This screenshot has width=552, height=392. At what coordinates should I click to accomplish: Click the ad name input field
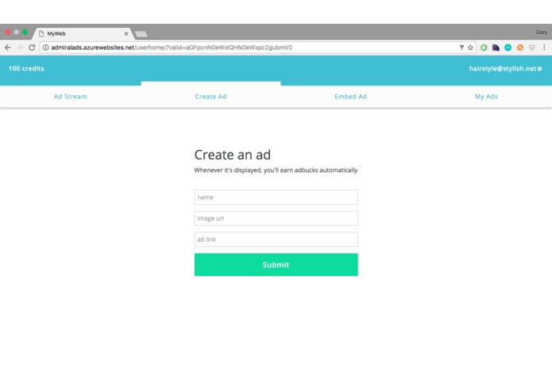tap(276, 198)
